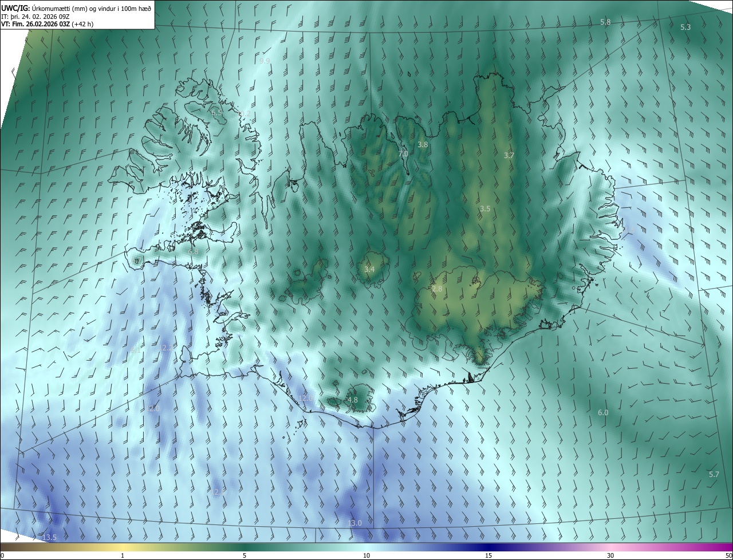This screenshot has width=733, height=560.
Task: Click the 30 label on the colour scale
Action: coord(610,555)
